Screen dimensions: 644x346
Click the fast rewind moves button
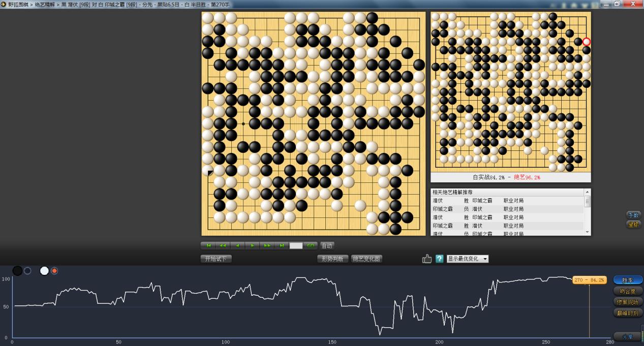coord(223,245)
